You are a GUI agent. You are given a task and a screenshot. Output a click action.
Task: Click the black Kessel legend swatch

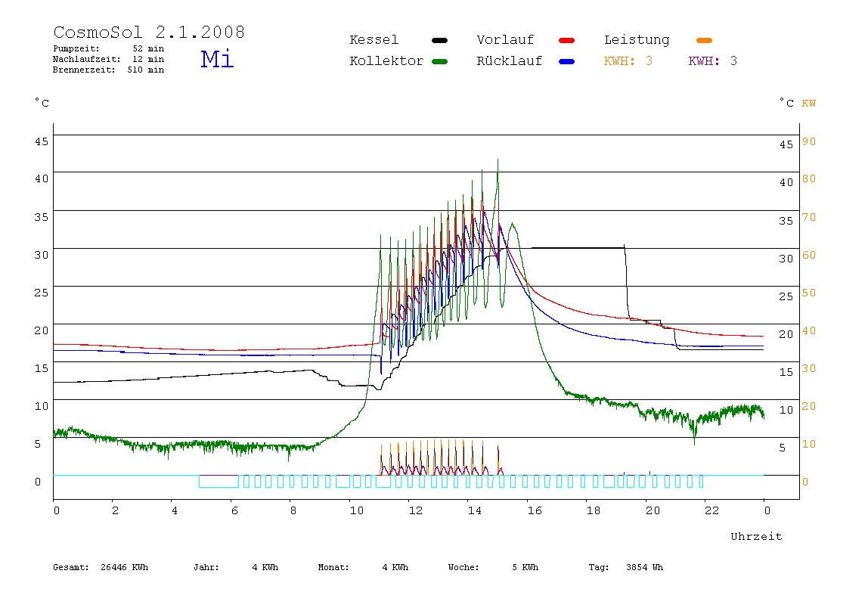[x=439, y=40]
